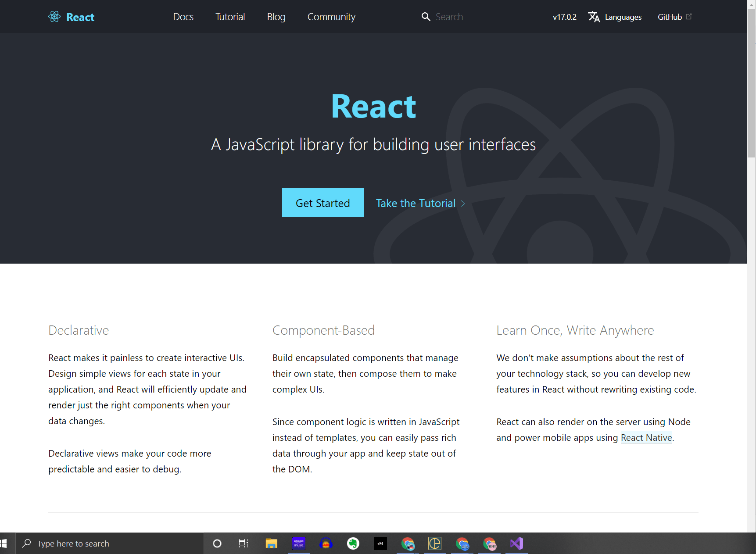The image size is (756, 554).
Task: Open the gold C-logo app in taskbar
Action: (x=435, y=543)
